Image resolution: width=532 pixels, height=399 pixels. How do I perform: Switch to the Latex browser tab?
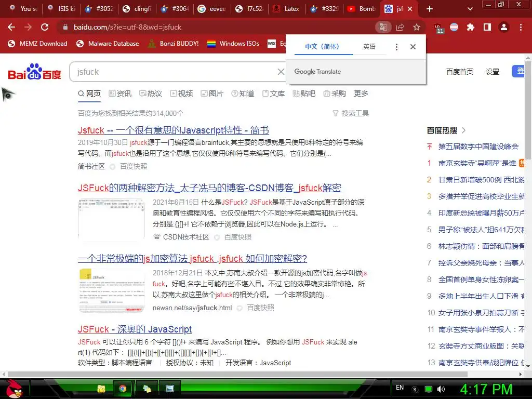tap(286, 9)
